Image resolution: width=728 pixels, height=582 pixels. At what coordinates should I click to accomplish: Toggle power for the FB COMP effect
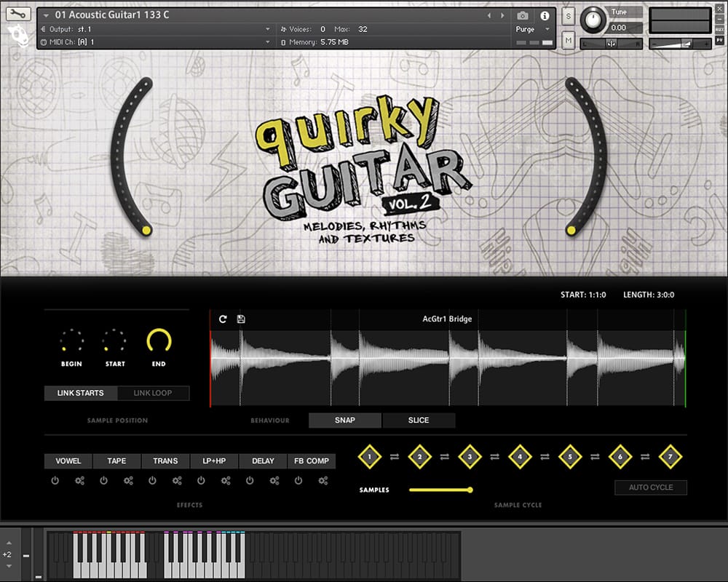298,481
